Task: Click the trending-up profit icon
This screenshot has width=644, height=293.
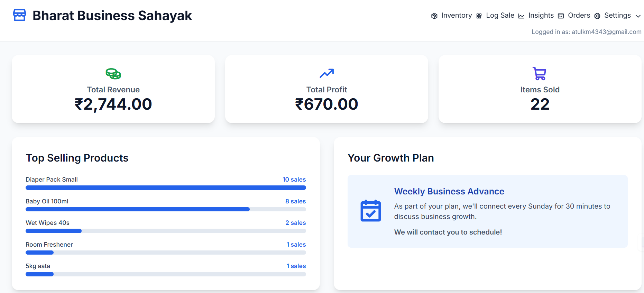Action: pyautogui.click(x=326, y=73)
